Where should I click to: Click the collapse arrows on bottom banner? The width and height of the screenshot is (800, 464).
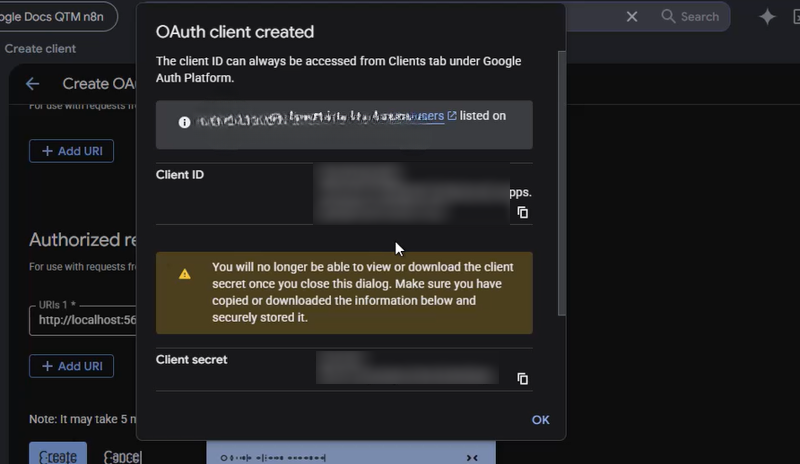[x=472, y=458]
